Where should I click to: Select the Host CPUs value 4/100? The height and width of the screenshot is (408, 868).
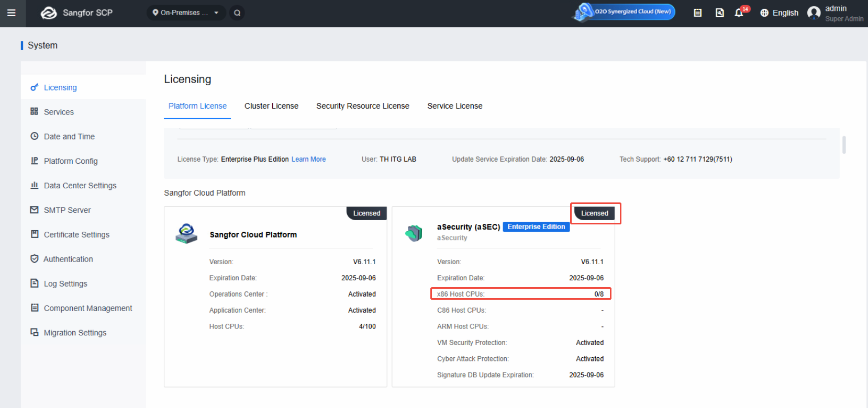pyautogui.click(x=367, y=327)
